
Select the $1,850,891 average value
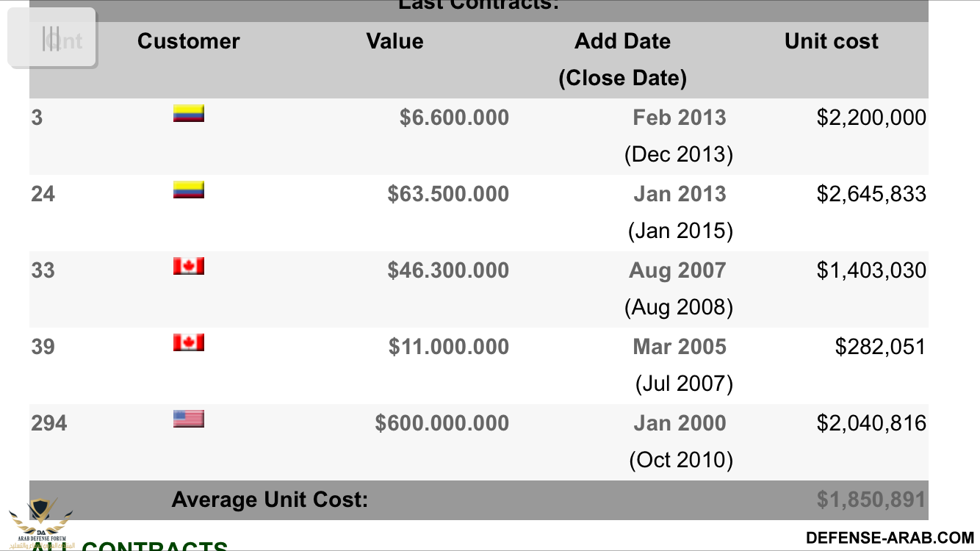click(871, 500)
